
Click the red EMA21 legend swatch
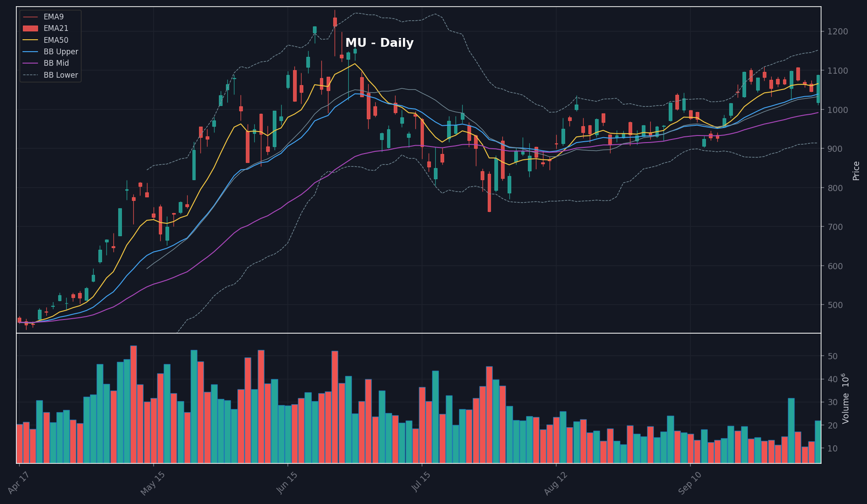pos(30,28)
